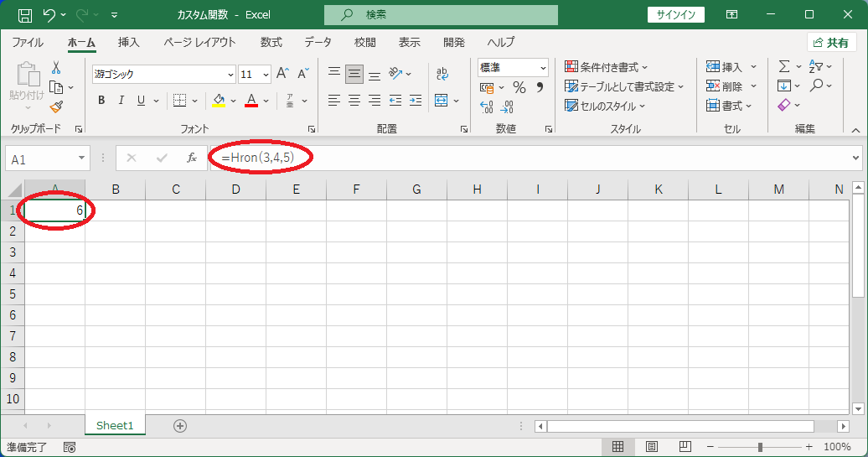Open 条件付き書式 conditional formatting
The width and height of the screenshot is (868, 457).
606,67
